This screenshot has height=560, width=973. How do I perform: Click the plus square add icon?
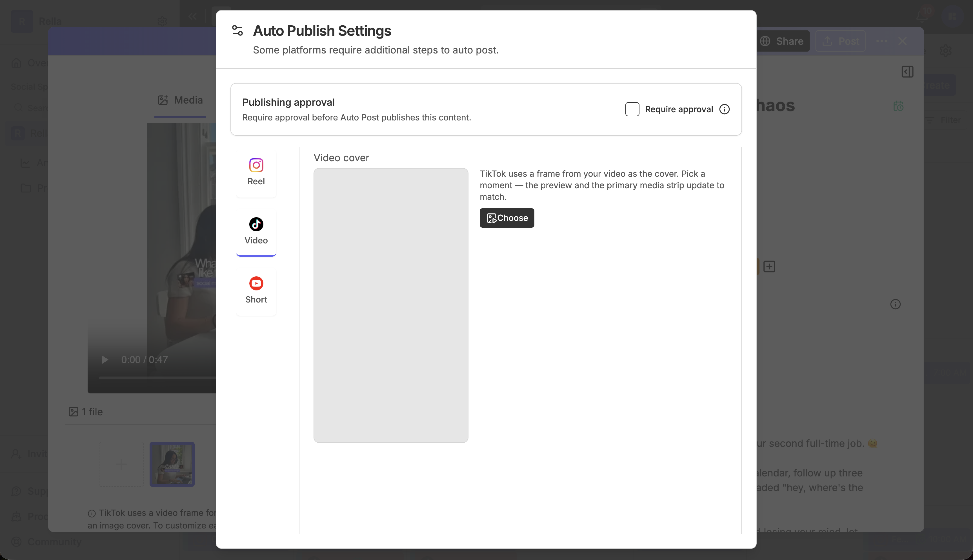tap(769, 266)
